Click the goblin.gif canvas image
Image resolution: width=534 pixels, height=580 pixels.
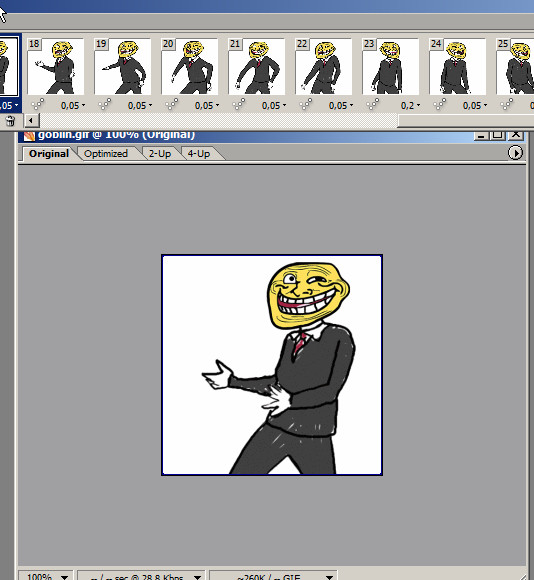point(272,365)
